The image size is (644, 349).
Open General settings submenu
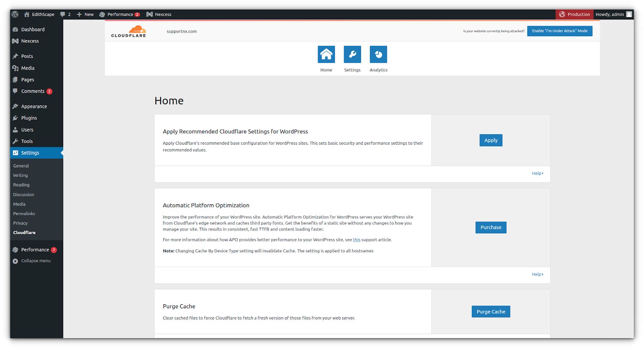(21, 166)
